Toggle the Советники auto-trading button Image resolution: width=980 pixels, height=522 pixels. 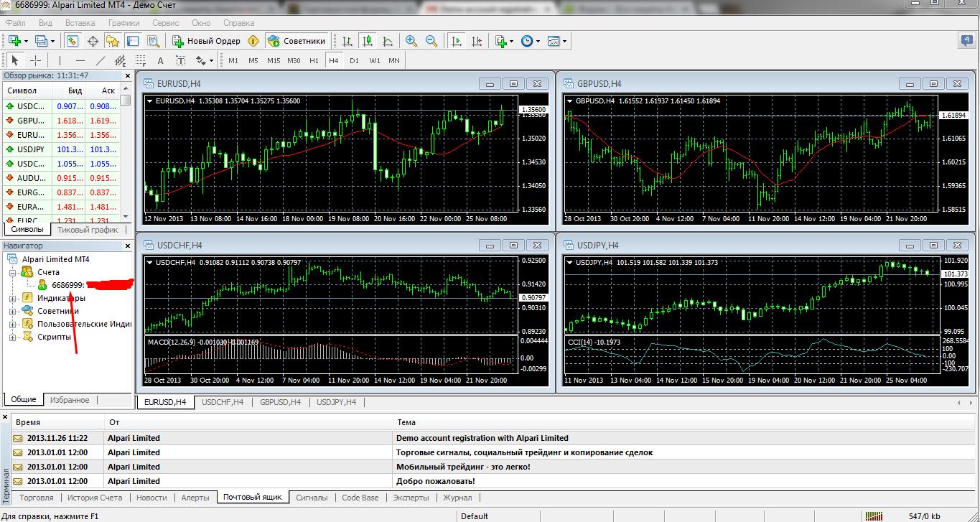coord(297,41)
